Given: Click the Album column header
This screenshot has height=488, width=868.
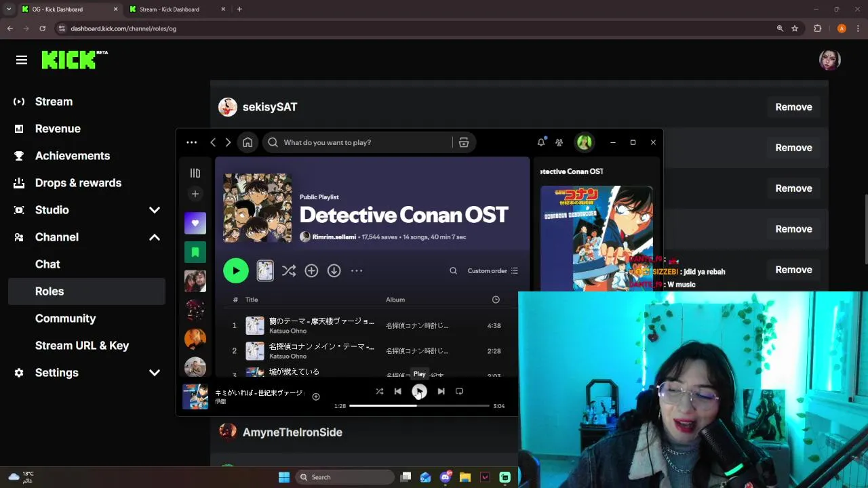Looking at the screenshot, I should pyautogui.click(x=395, y=300).
